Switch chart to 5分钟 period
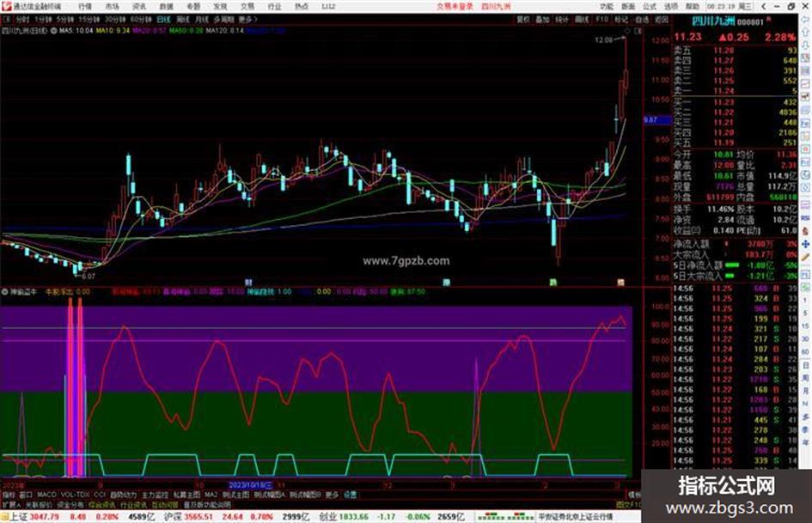 point(65,19)
